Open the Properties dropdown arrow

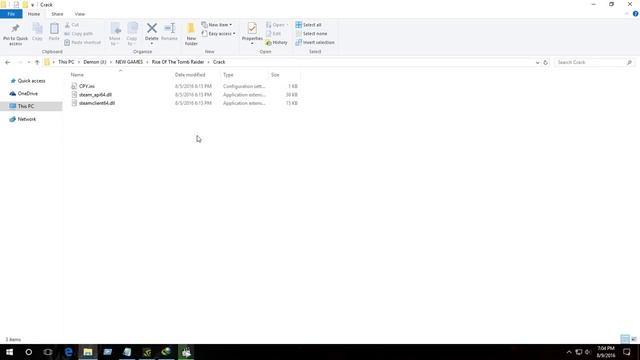click(x=252, y=44)
